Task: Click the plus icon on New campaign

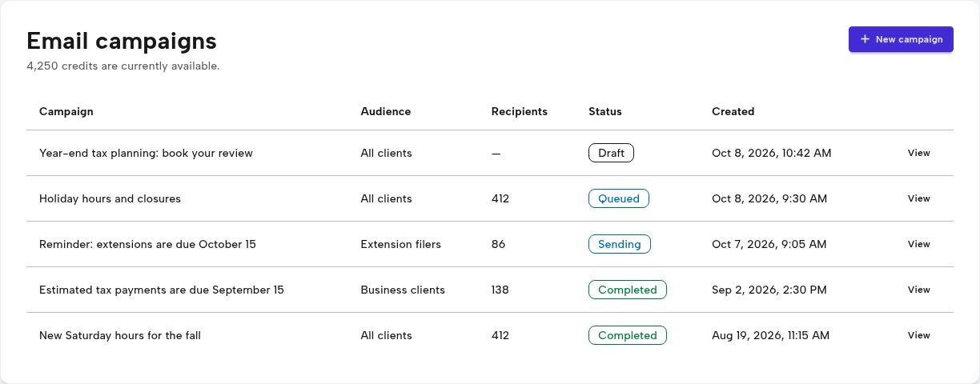Action: (x=865, y=39)
